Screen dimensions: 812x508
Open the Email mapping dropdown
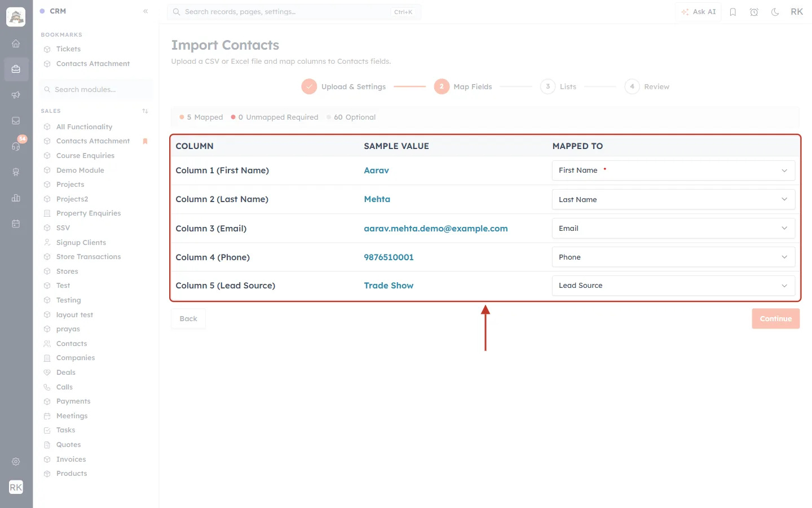click(x=673, y=228)
